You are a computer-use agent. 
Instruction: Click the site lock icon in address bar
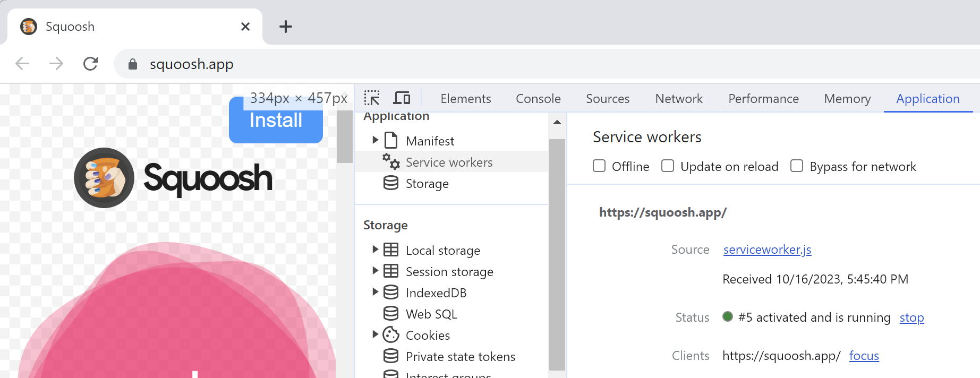(133, 64)
